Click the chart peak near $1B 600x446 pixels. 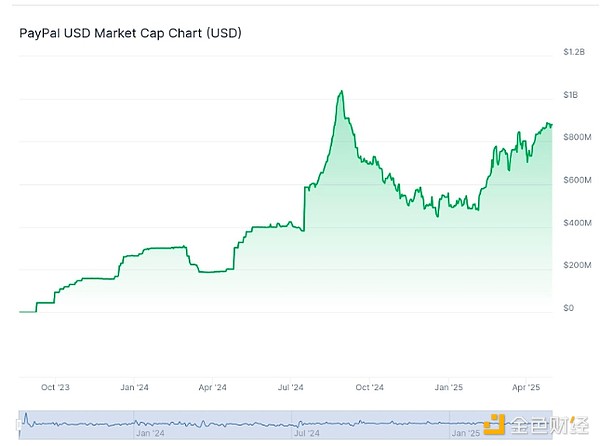point(341,92)
